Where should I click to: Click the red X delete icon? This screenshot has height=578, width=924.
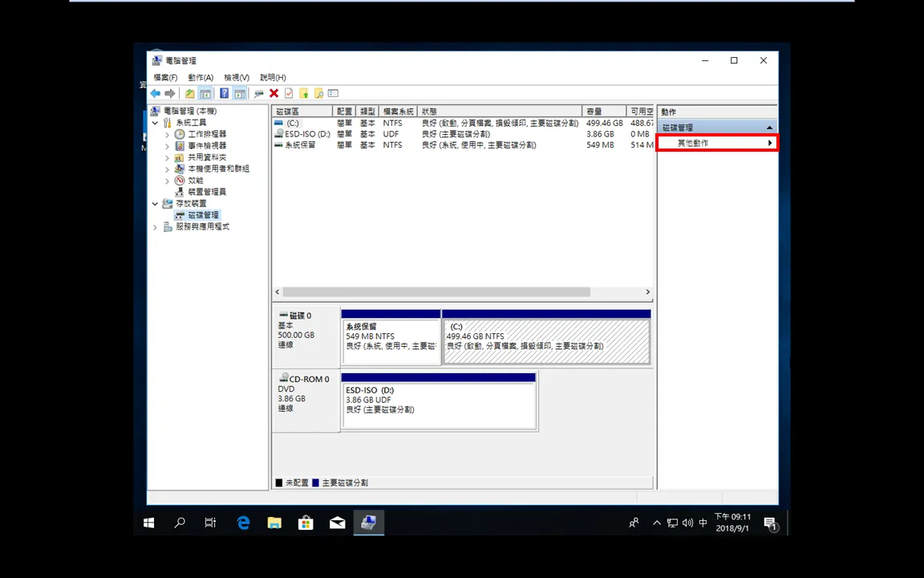pyautogui.click(x=274, y=93)
